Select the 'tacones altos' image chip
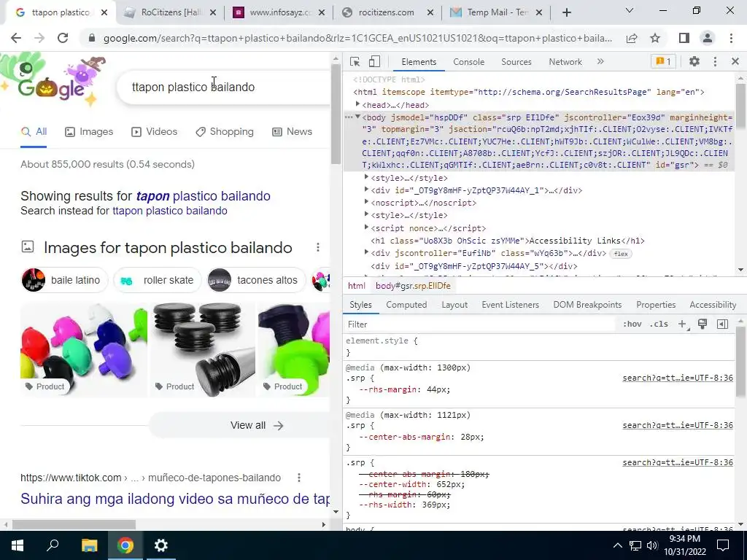Screen dimensions: 747x560 coord(256,280)
